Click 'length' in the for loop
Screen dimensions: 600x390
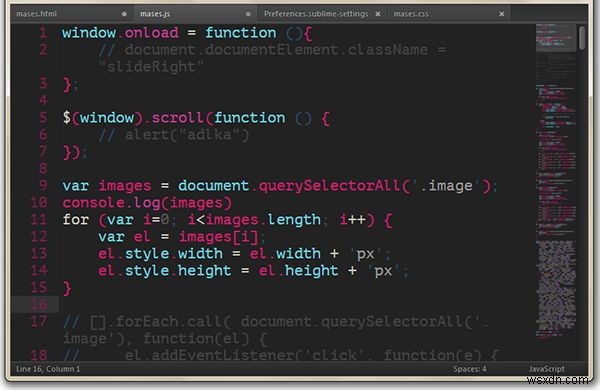(x=294, y=220)
